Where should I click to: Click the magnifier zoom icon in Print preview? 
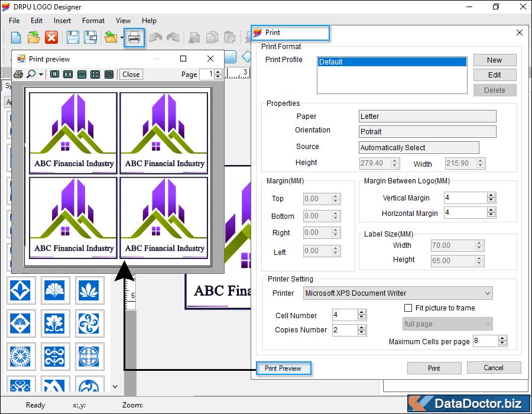(31, 74)
